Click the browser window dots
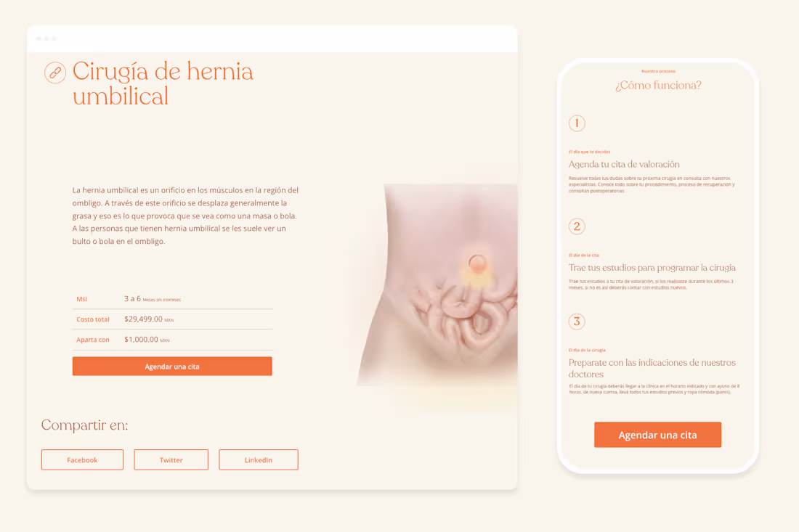The width and height of the screenshot is (799, 532). (46, 38)
